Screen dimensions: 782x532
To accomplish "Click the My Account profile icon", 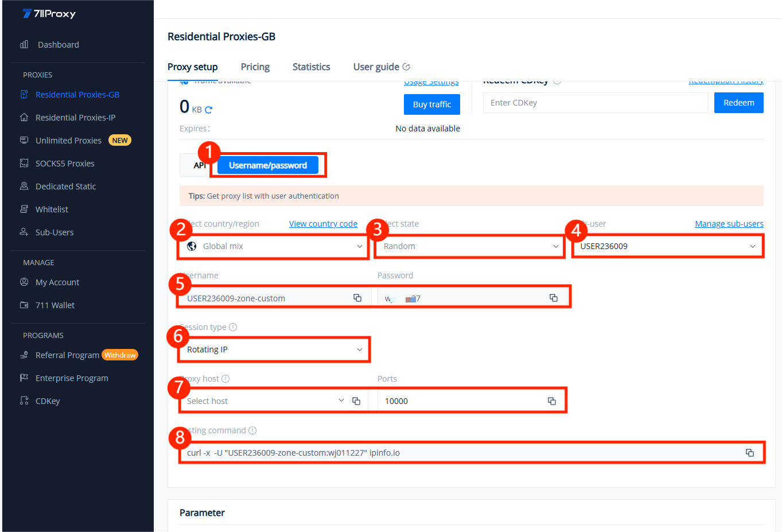I will coord(24,282).
